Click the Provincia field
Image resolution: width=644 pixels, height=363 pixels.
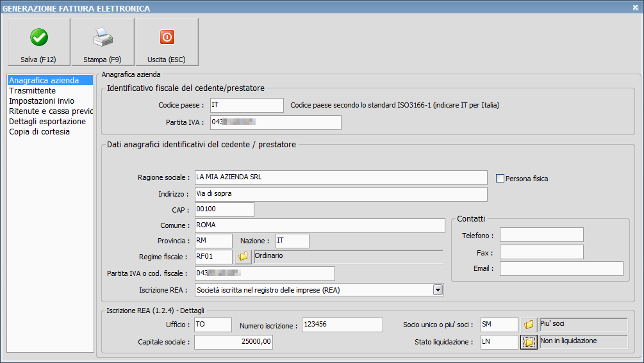(213, 241)
